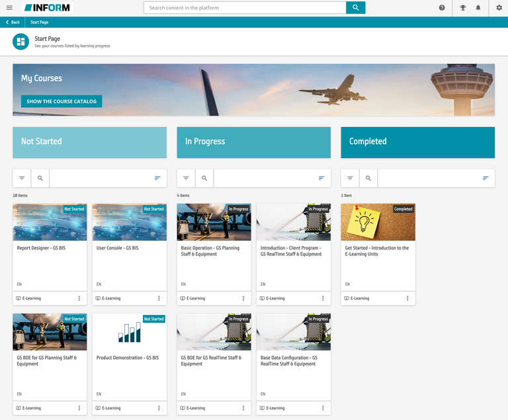Image resolution: width=508 pixels, height=420 pixels.
Task: Click E-Learning icon on User Console card
Action: [98, 298]
